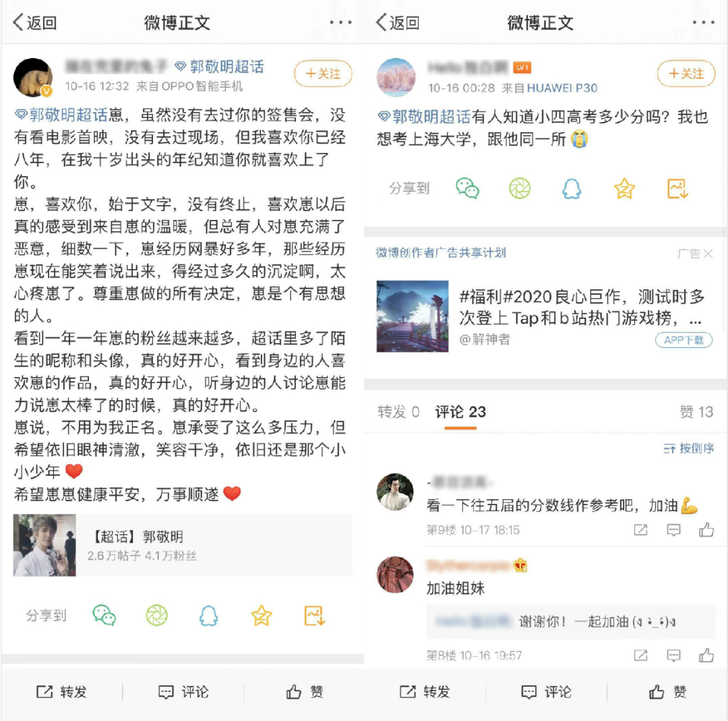The height and width of the screenshot is (721, 728).
Task: Follow the left post author
Action: pos(323,74)
